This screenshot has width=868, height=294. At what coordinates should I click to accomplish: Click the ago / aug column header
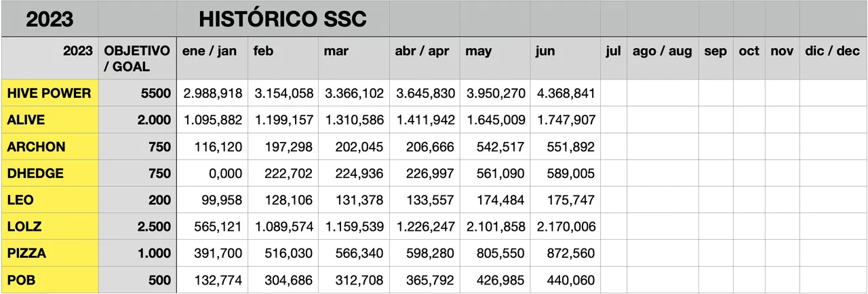(x=662, y=52)
